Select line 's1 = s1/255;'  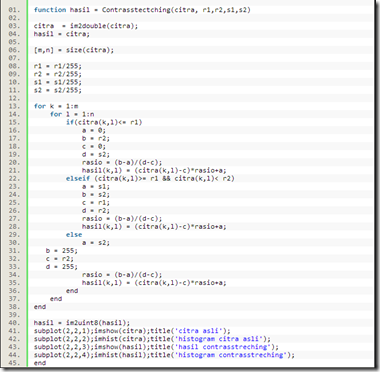coord(58,82)
